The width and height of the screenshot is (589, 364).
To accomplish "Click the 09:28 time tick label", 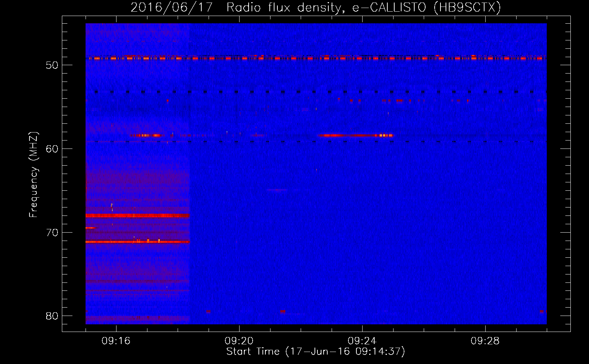I will click(x=485, y=341).
